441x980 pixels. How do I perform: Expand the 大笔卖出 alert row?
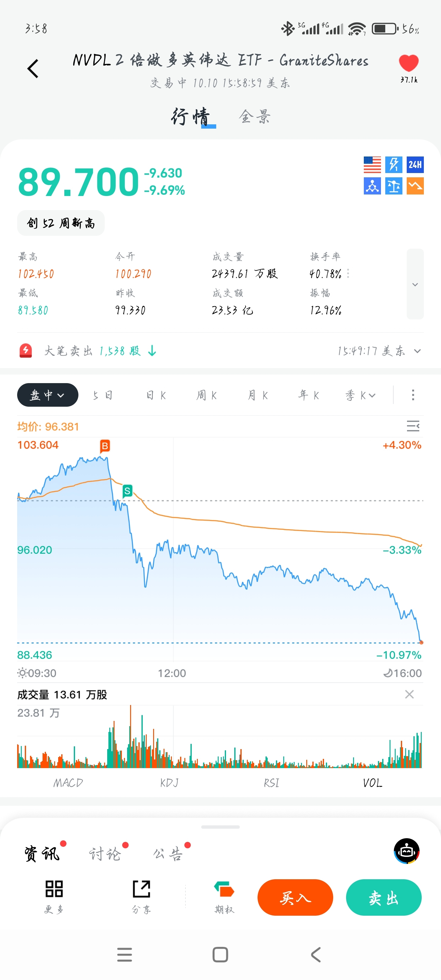[417, 351]
